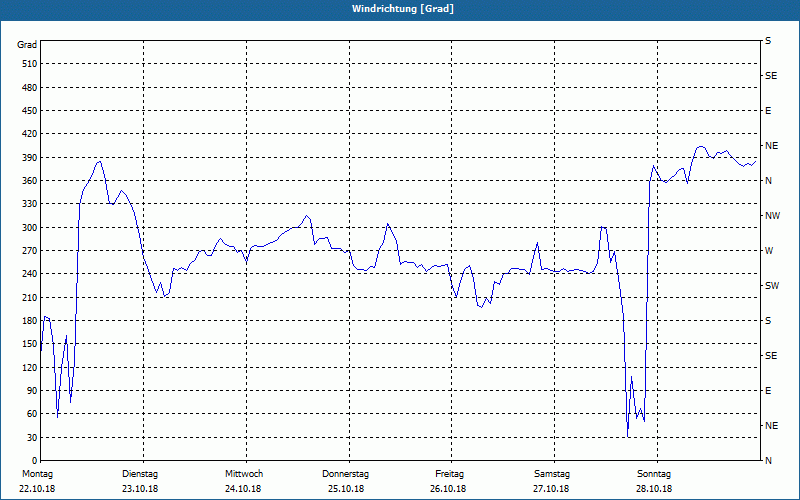Select the date '25.10.18'
Screen dimensions: 800x500
(x=346, y=489)
